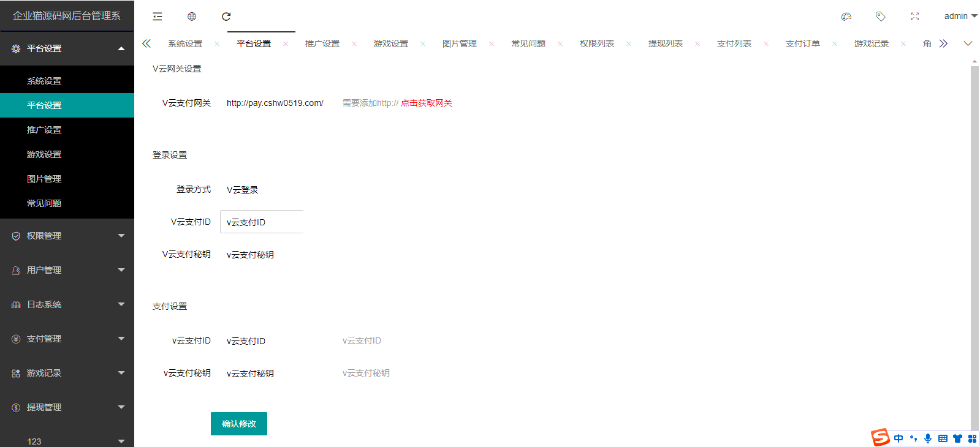Viewport: 980px width, 447px height.
Task: Click the vertical scrollbar on the right
Action: 974,245
